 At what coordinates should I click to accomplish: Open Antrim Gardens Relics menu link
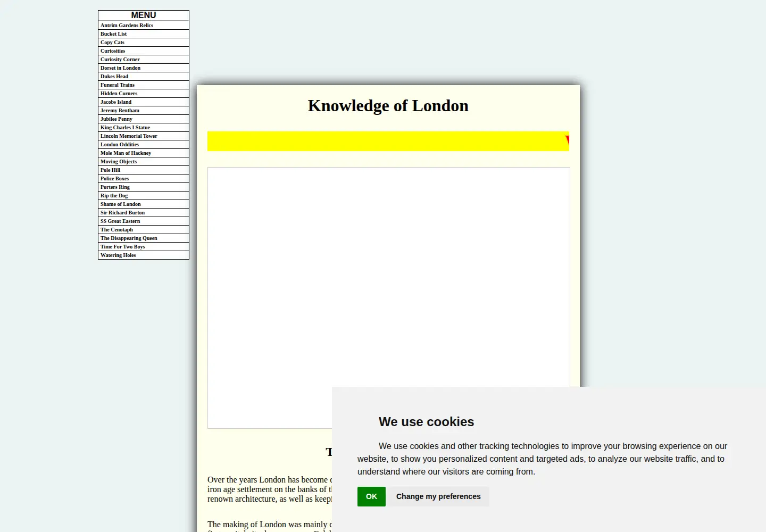tap(144, 26)
